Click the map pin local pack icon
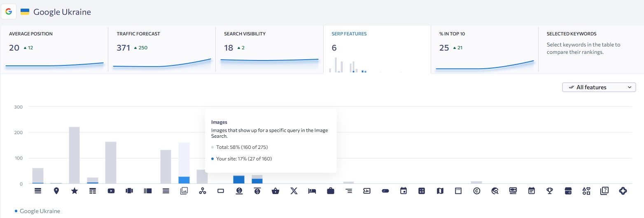The width and height of the screenshot is (644, 218). pyautogui.click(x=56, y=191)
